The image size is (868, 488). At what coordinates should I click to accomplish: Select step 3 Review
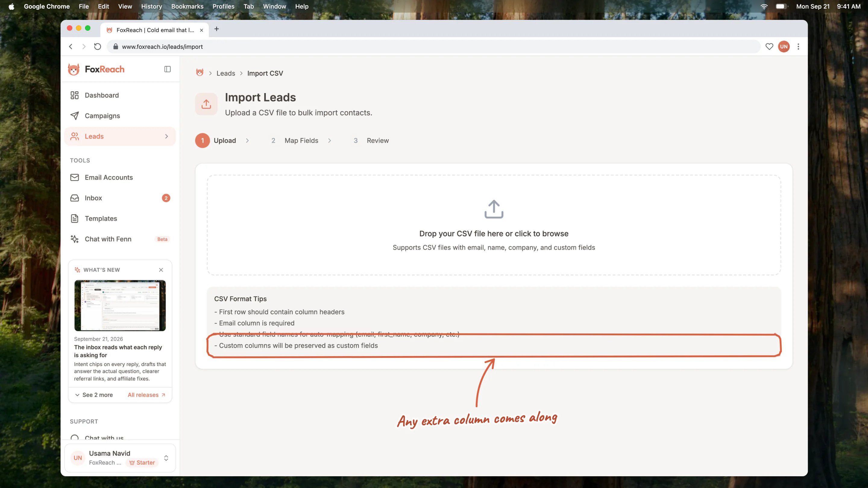click(371, 140)
